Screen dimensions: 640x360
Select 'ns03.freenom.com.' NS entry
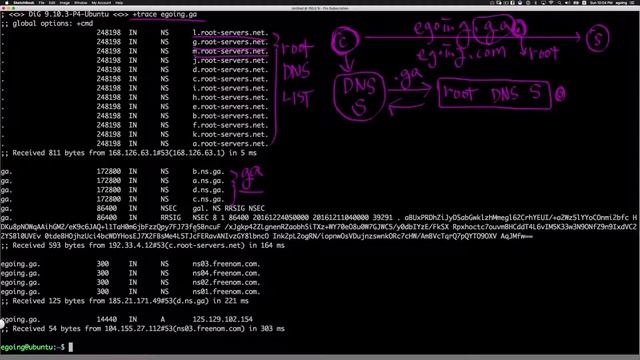click(226, 264)
